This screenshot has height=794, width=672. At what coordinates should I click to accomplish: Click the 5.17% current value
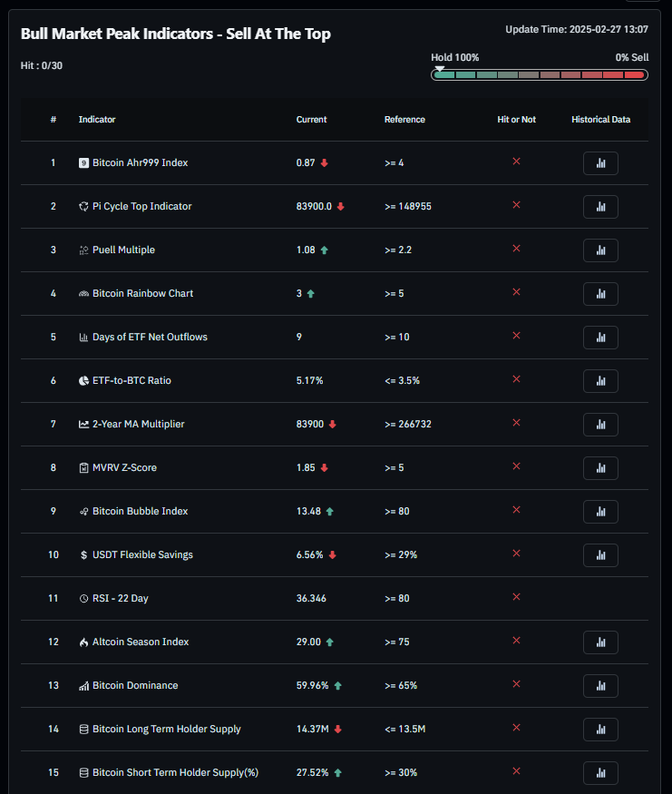pyautogui.click(x=309, y=380)
